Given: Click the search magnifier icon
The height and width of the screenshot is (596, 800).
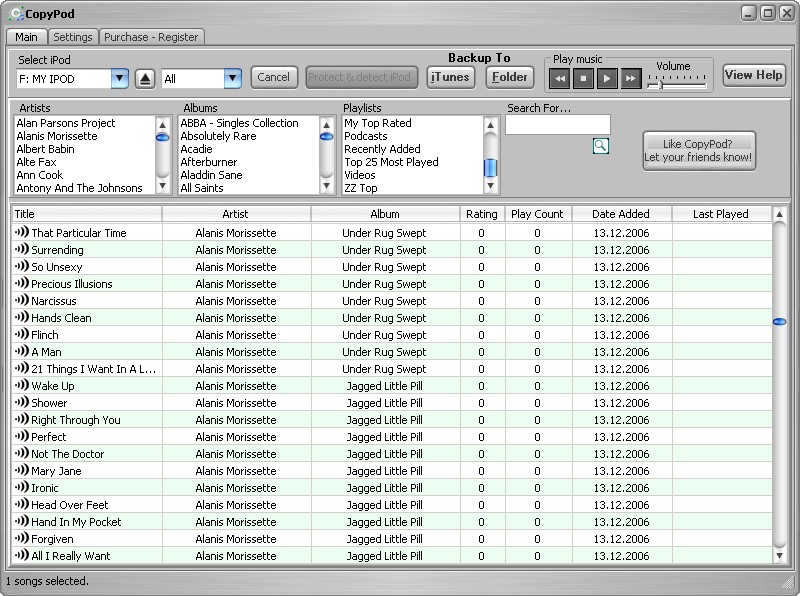Looking at the screenshot, I should tap(600, 146).
